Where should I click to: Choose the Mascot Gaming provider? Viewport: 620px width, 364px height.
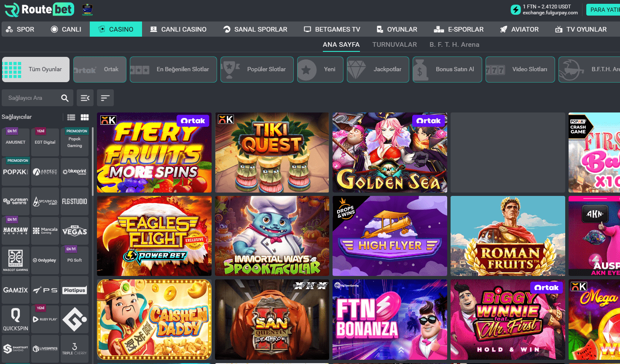(16, 260)
